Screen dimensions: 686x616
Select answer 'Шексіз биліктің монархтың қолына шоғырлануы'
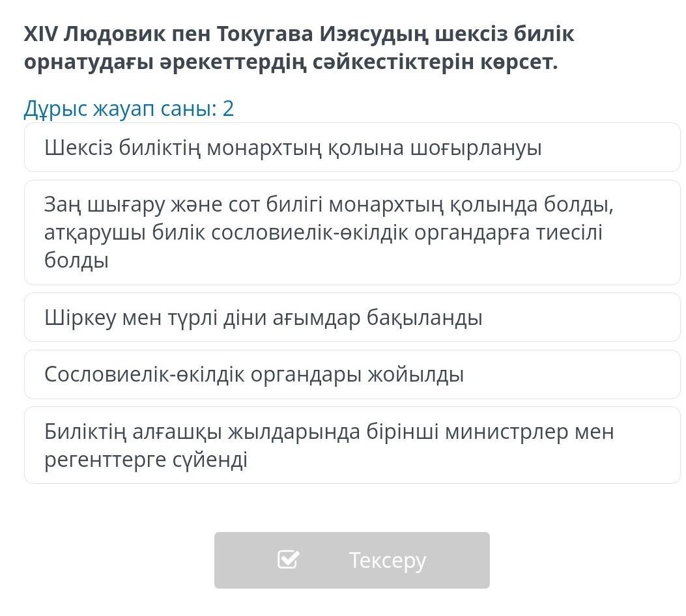coord(352,147)
